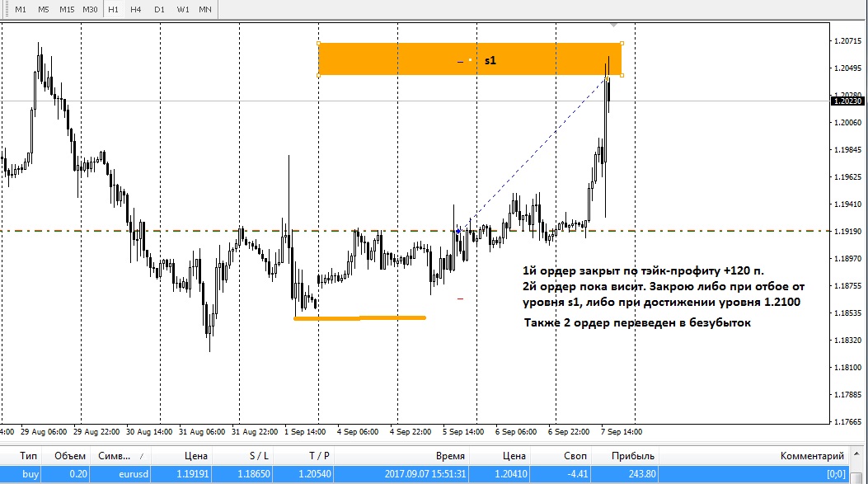Change chart to H4 timeframe
Screen dimensions: 868x484
[x=136, y=9]
